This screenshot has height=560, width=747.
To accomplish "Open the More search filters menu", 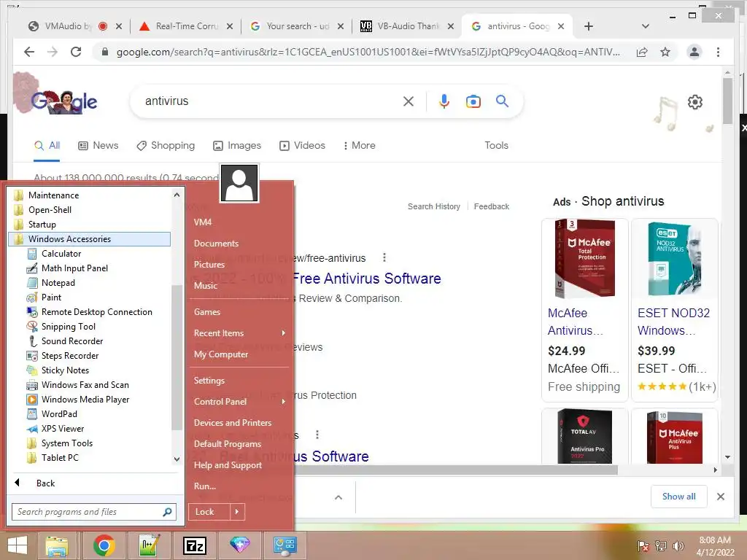I will (x=359, y=145).
